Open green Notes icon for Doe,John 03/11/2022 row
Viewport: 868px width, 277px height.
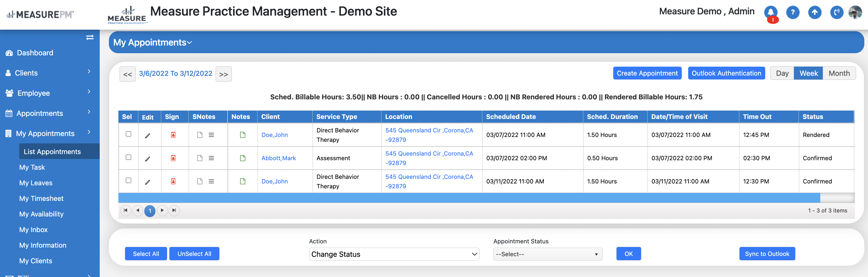[x=243, y=181]
